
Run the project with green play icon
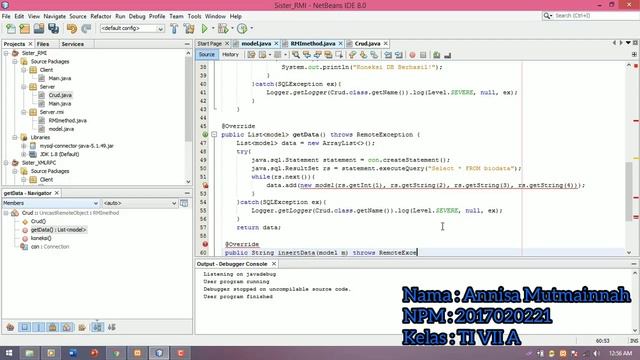[x=204, y=29]
